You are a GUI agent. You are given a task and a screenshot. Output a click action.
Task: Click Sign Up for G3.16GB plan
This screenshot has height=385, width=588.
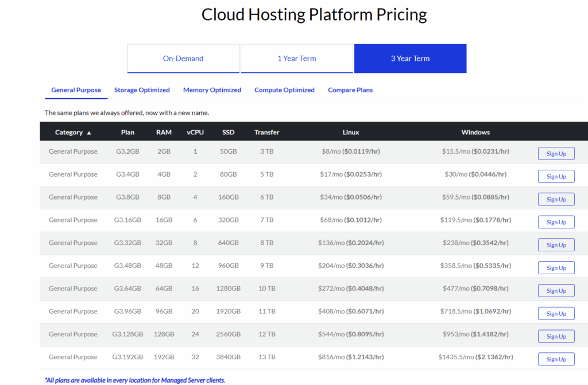click(x=556, y=222)
